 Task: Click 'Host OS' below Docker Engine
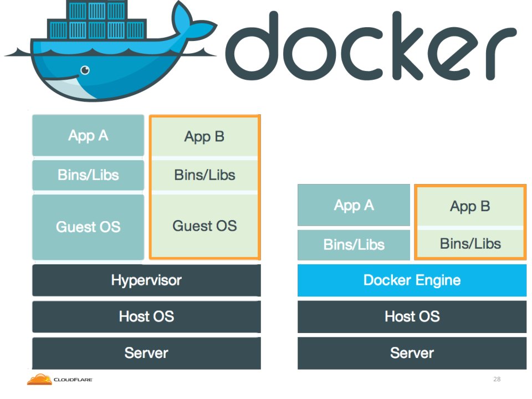coord(412,316)
